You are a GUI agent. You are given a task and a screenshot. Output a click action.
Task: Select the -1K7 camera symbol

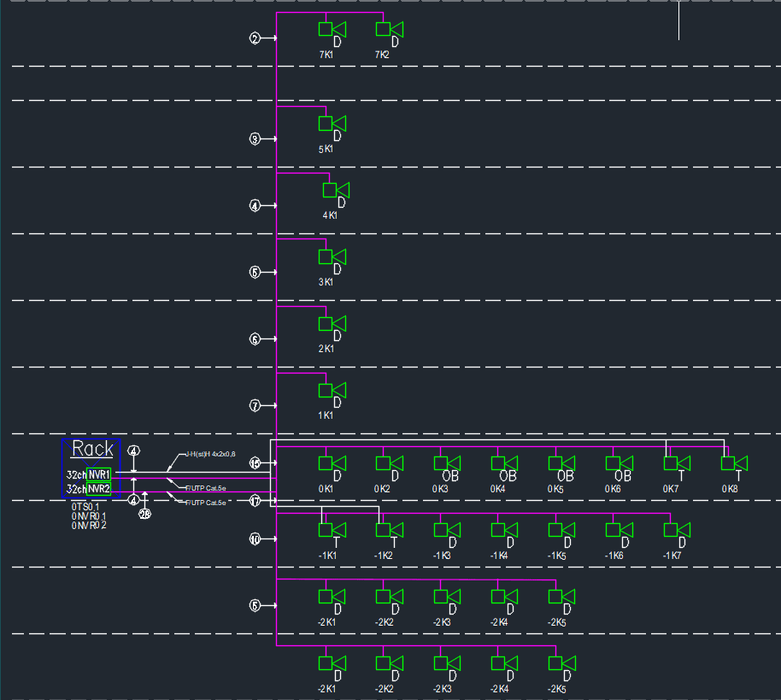[677, 530]
